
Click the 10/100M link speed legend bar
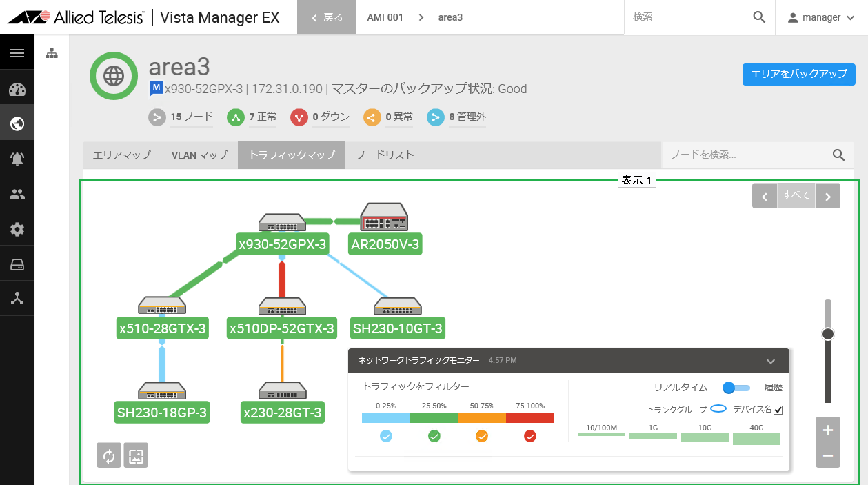(x=601, y=435)
